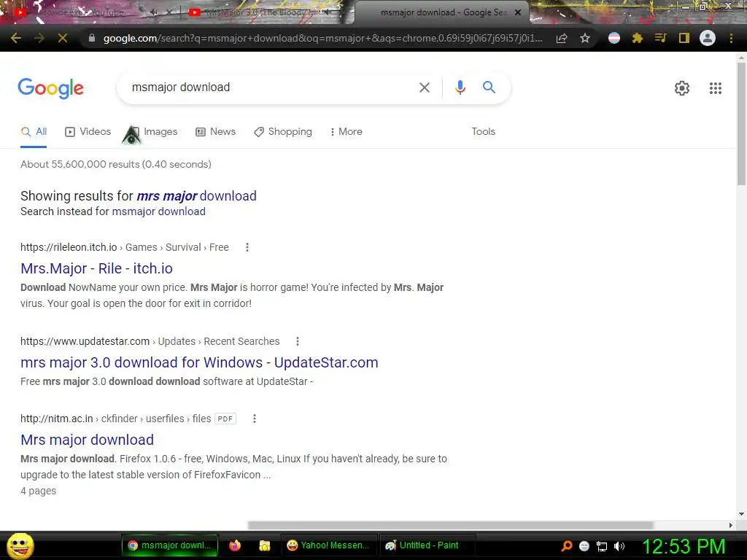Open the Google apps grid
Viewport: 747px width, 560px height.
(715, 88)
